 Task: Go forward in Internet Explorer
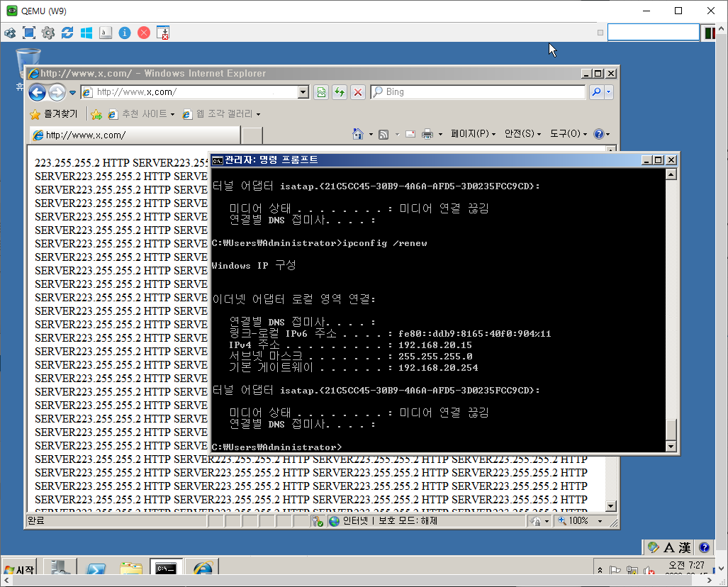point(57,92)
